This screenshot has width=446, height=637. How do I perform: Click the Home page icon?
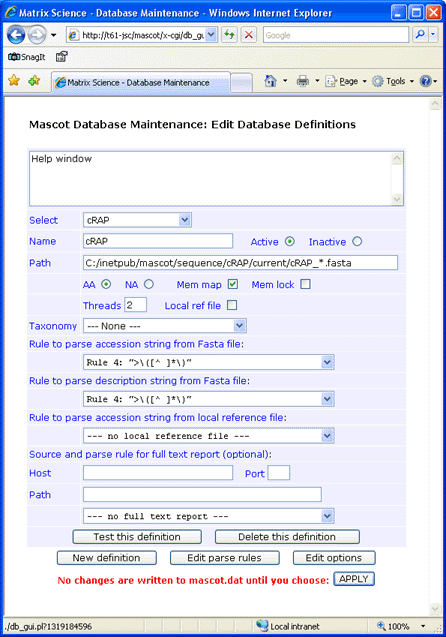(x=270, y=81)
